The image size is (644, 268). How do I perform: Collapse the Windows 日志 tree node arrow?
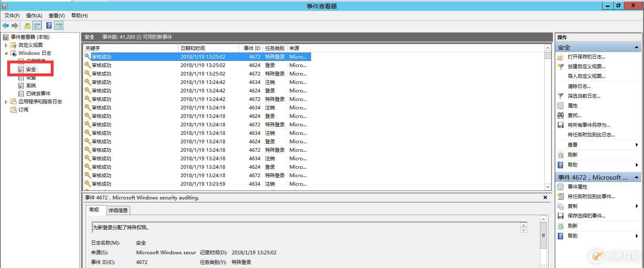tap(6, 53)
